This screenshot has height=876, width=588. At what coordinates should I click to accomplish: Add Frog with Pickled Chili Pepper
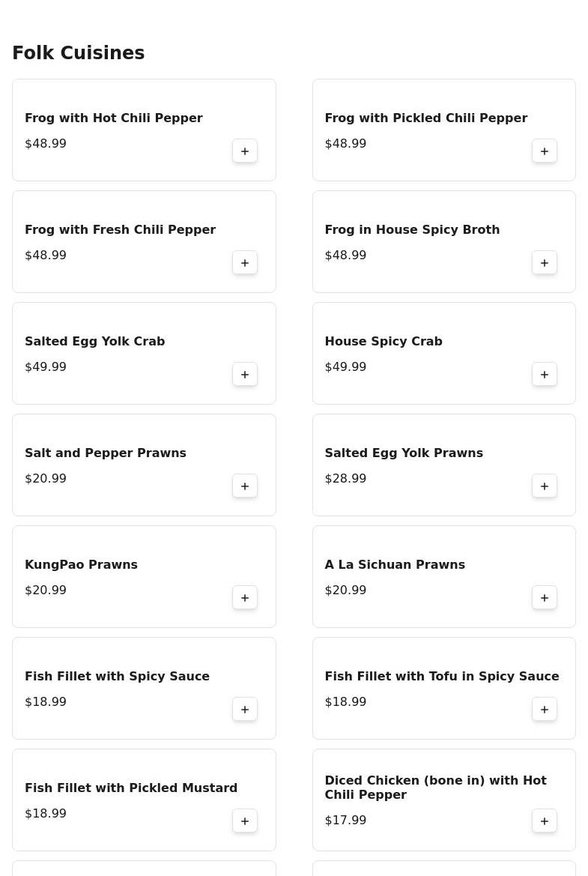[545, 151]
